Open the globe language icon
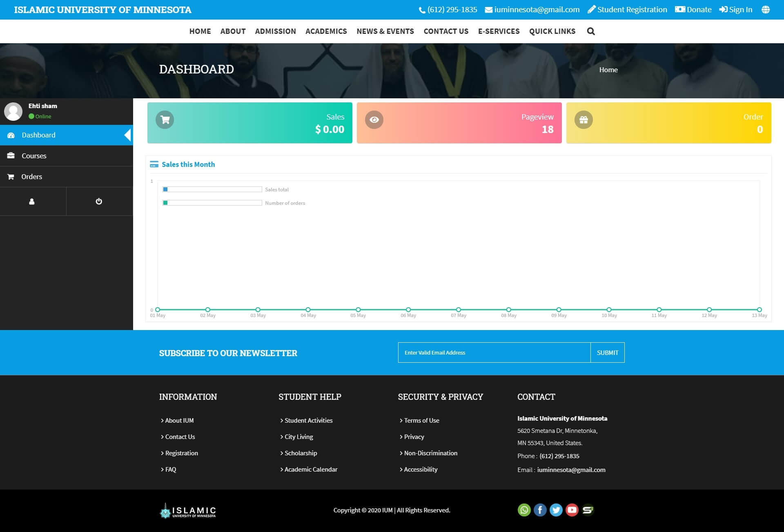Viewport: 784px width, 532px height. click(x=766, y=10)
